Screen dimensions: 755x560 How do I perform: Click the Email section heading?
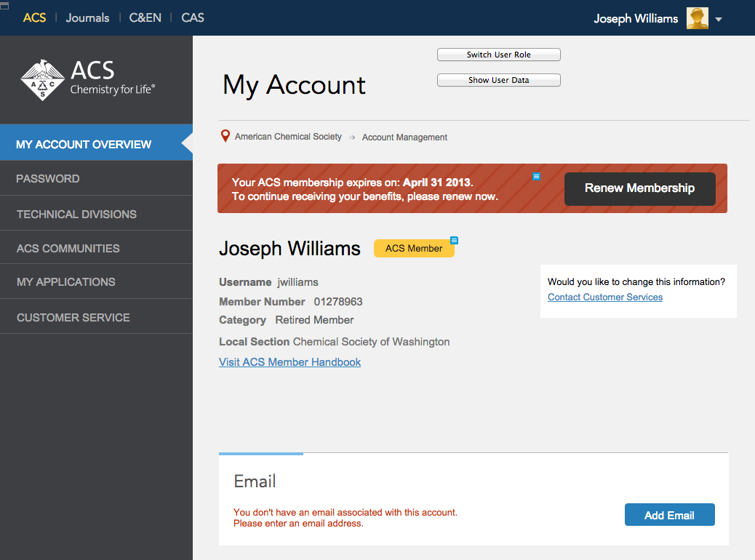pos(255,481)
